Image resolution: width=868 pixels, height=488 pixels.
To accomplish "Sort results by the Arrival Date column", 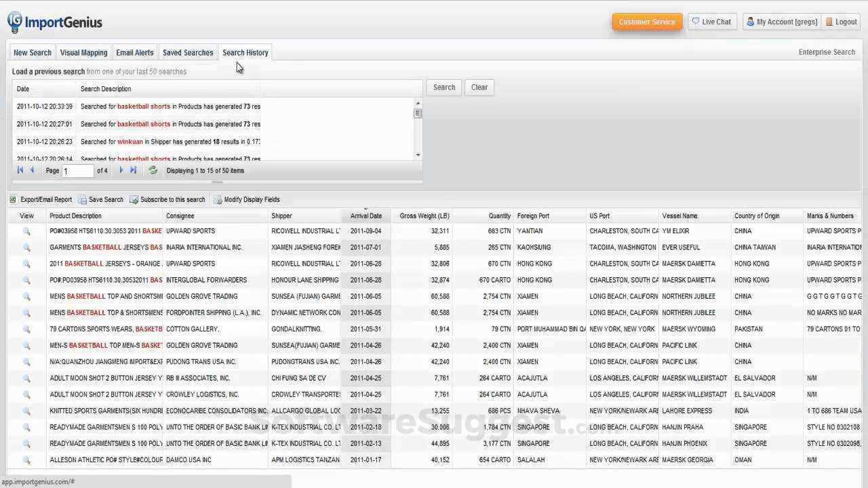I will pos(366,216).
